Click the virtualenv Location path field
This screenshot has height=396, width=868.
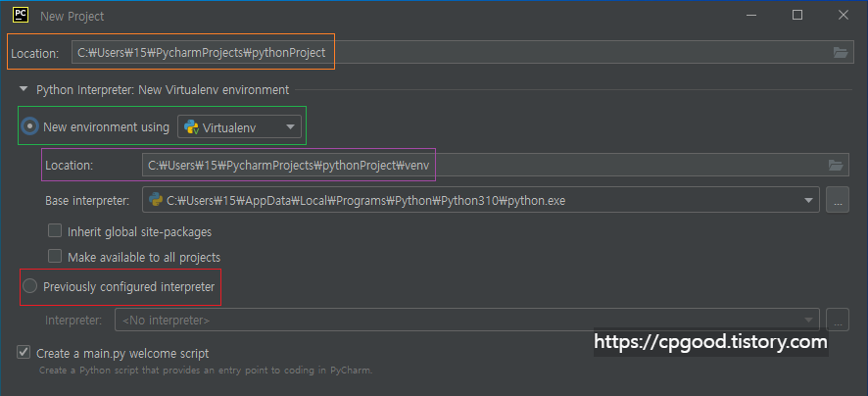pyautogui.click(x=496, y=165)
